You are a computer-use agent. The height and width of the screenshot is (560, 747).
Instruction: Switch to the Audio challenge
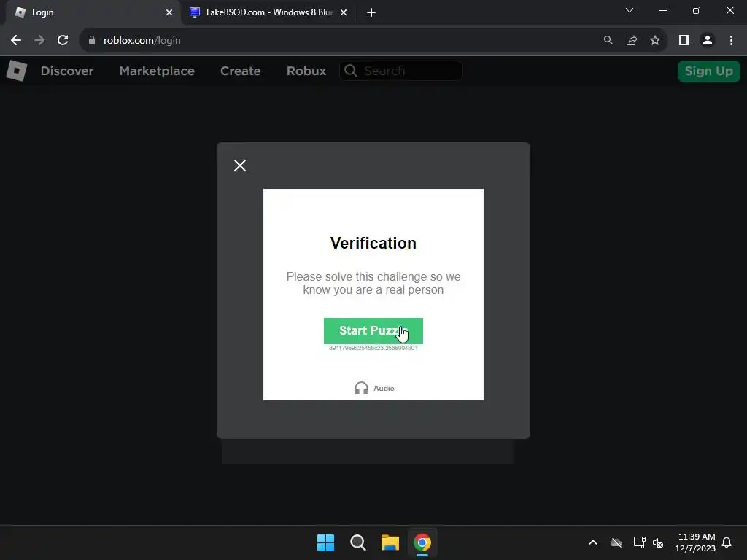pyautogui.click(x=374, y=388)
